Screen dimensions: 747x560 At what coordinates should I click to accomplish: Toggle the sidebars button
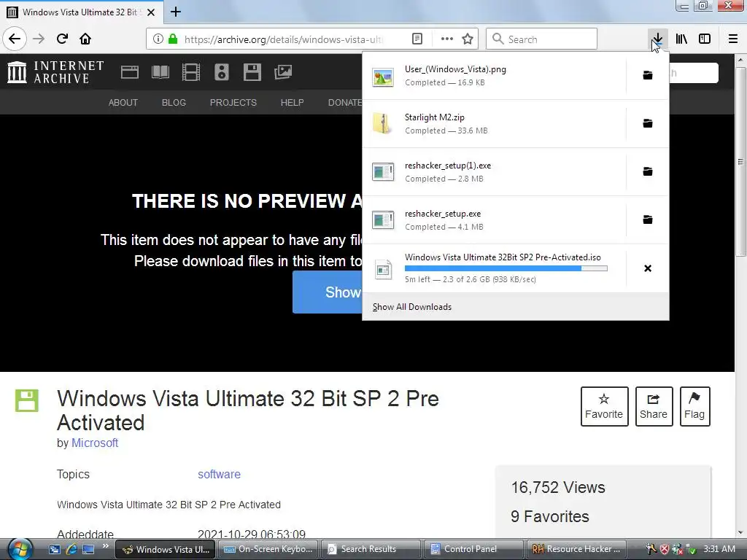705,39
